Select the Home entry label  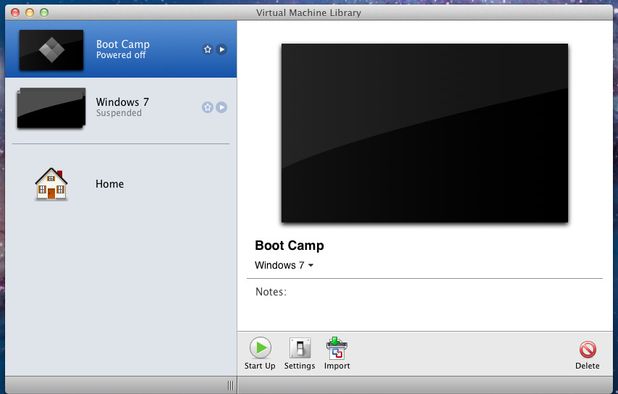110,184
